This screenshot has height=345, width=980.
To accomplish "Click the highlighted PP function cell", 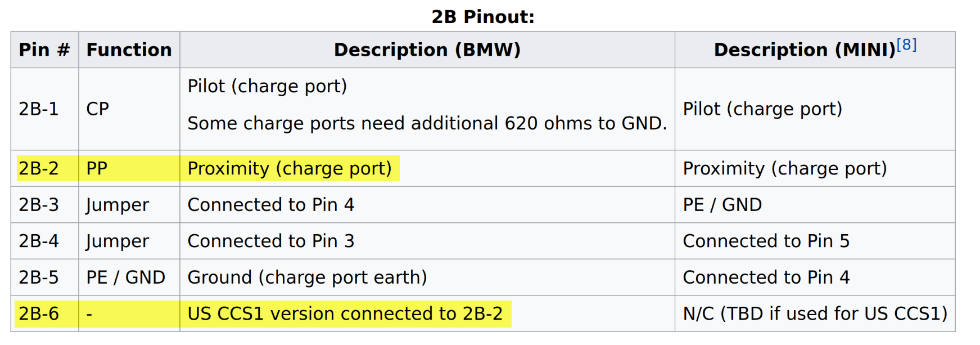I will coord(97,168).
